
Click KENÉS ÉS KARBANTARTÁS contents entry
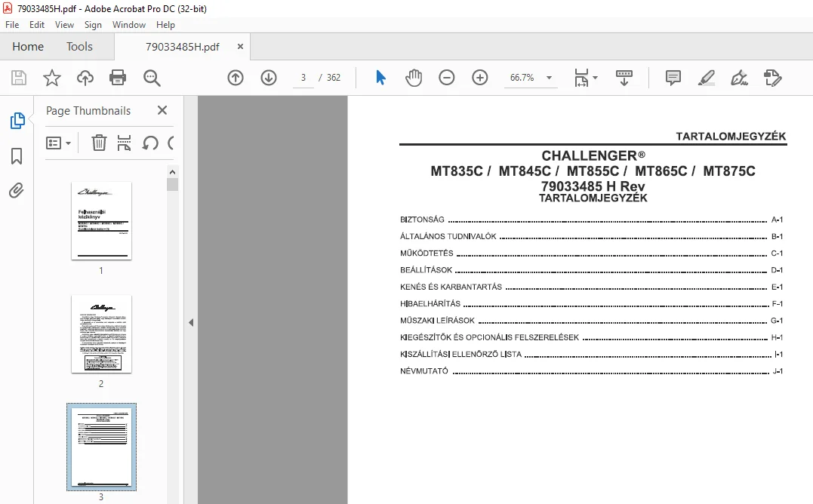[591, 287]
